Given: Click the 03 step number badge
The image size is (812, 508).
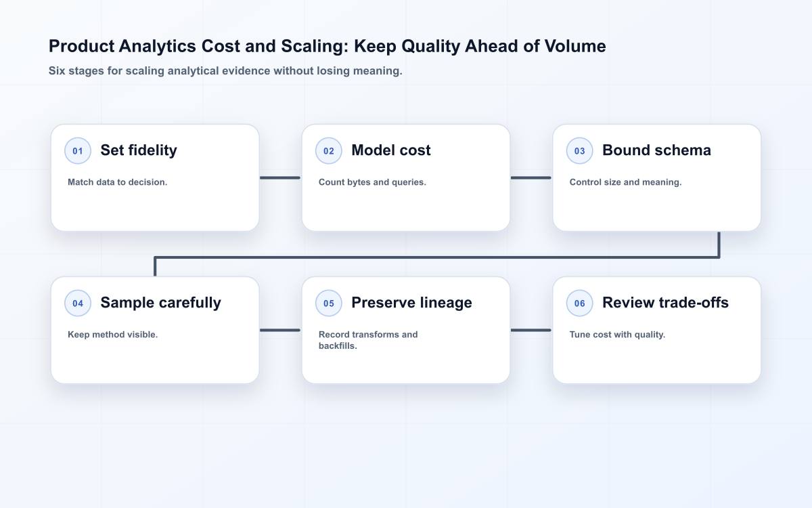Looking at the screenshot, I should [x=580, y=151].
